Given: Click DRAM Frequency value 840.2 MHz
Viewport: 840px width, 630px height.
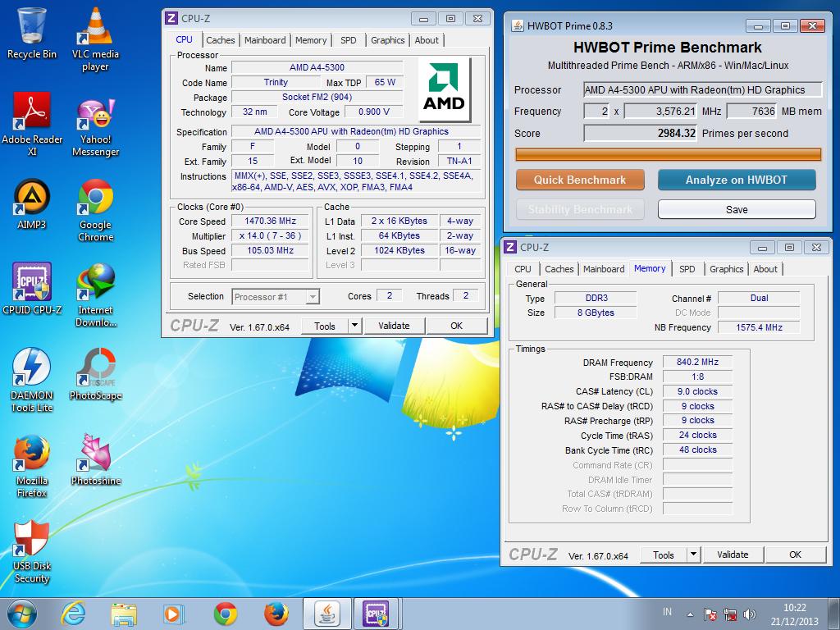Looking at the screenshot, I should (697, 362).
